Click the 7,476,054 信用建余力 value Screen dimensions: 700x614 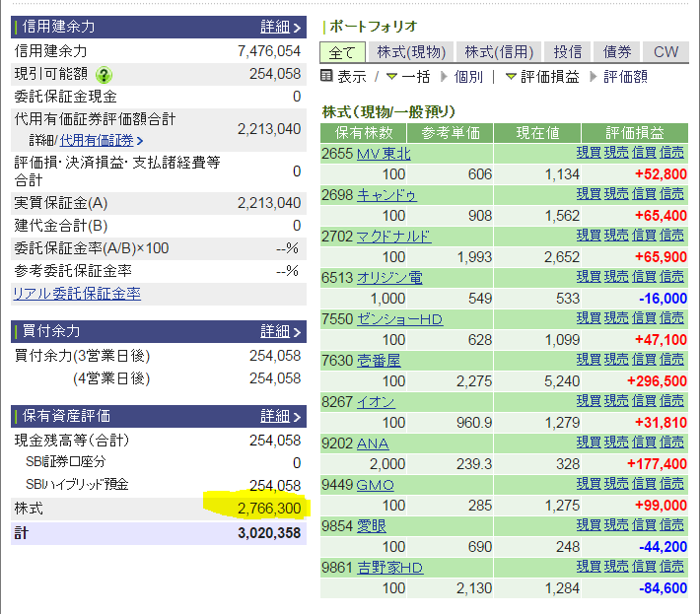[x=269, y=51]
